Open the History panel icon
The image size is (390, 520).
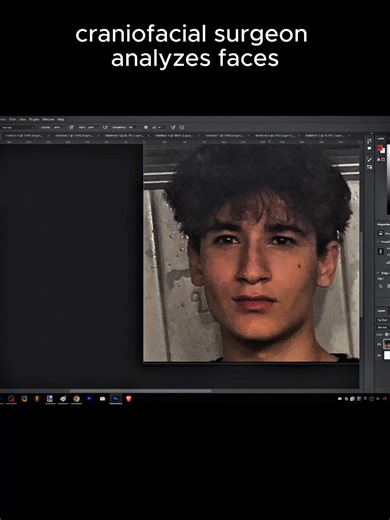click(369, 141)
